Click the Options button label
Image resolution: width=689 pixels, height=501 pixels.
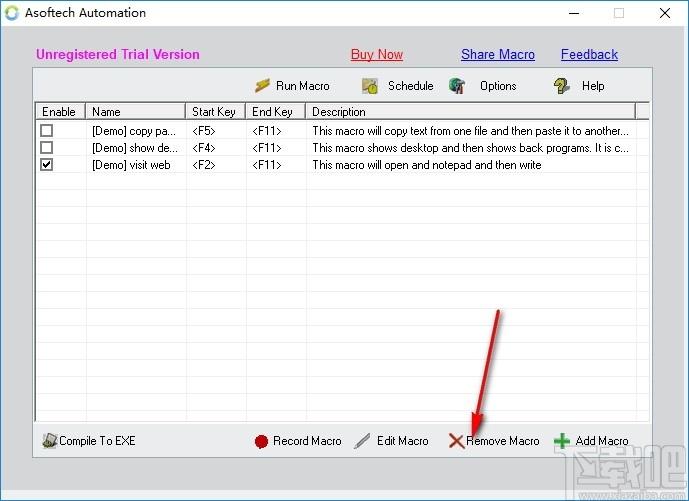498,86
